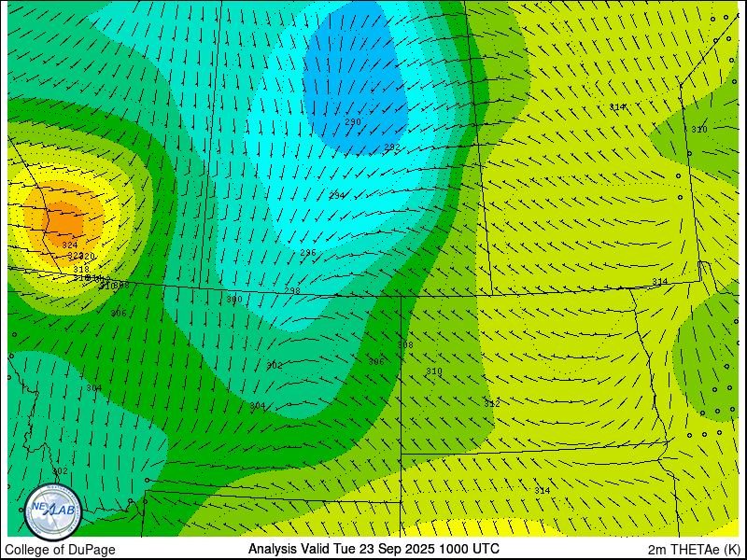Viewport: 747px width, 560px height.
Task: Click the 324 contour label
Action: pyautogui.click(x=69, y=245)
